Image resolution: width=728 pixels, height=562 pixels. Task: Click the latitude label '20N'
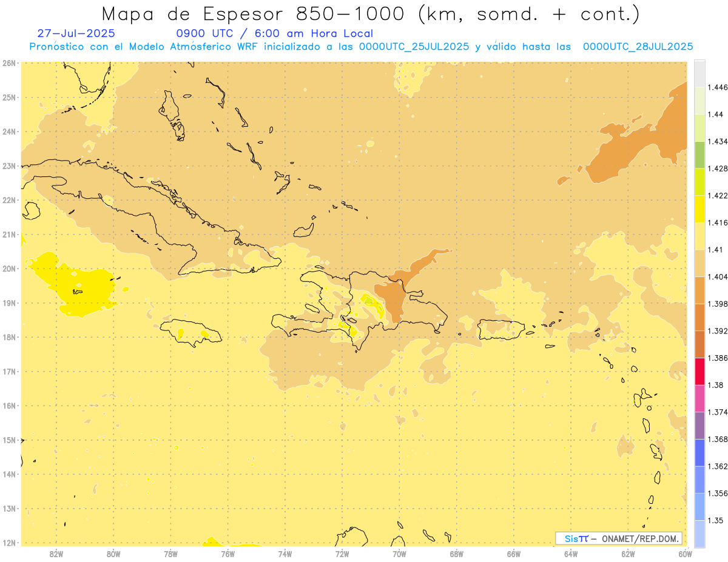pos(9,269)
